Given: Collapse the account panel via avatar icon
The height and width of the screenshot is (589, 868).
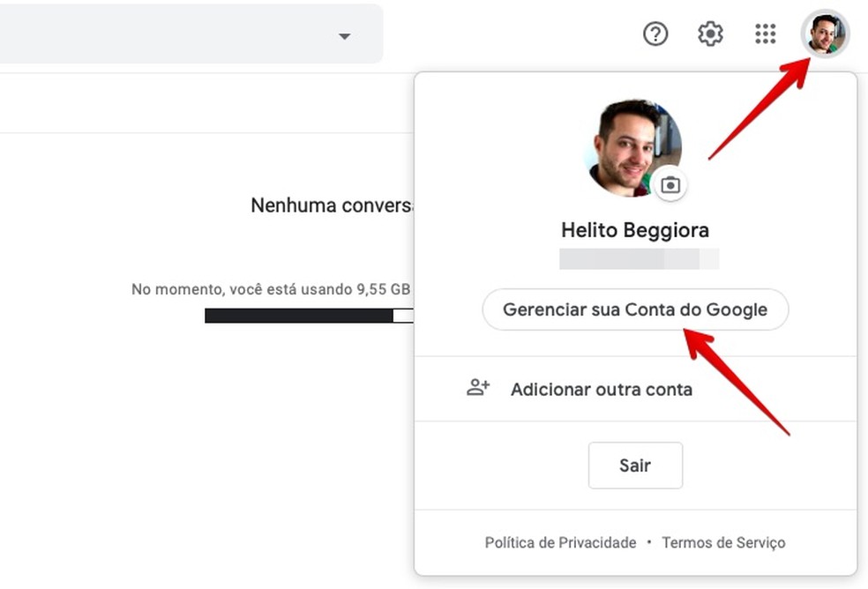Looking at the screenshot, I should click(826, 34).
